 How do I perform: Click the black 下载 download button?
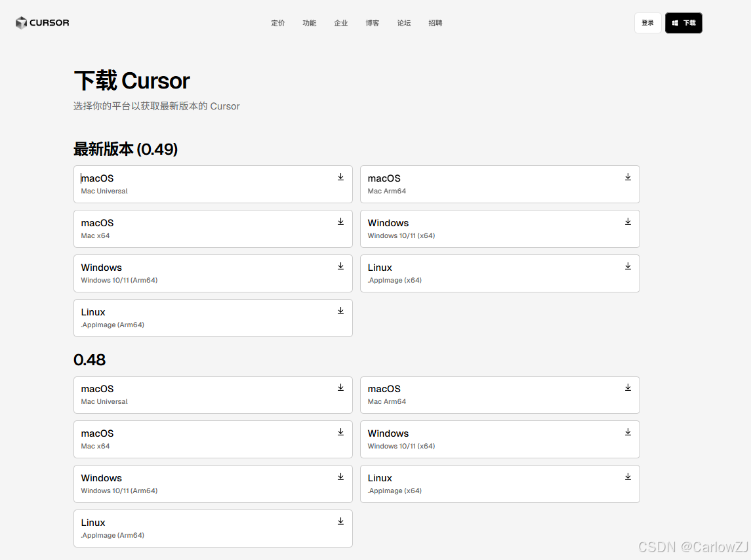tap(683, 23)
